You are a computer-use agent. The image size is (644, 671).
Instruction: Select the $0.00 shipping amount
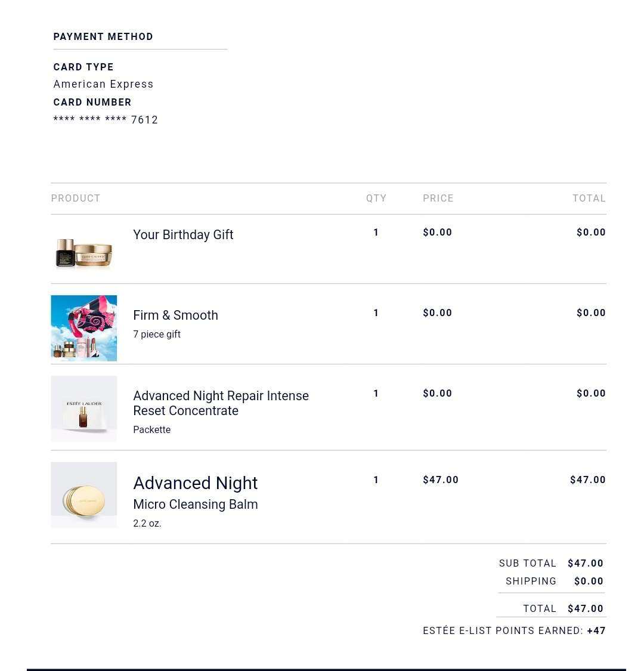pyautogui.click(x=589, y=581)
